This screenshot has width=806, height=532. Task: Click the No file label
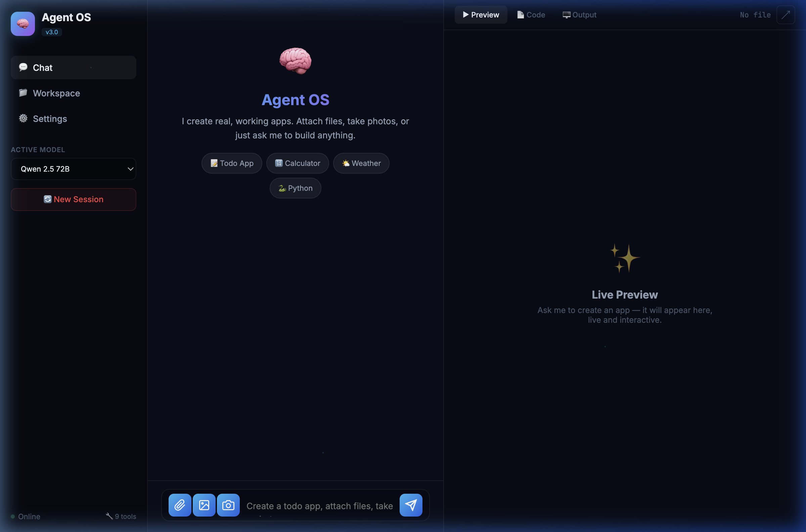(755, 14)
